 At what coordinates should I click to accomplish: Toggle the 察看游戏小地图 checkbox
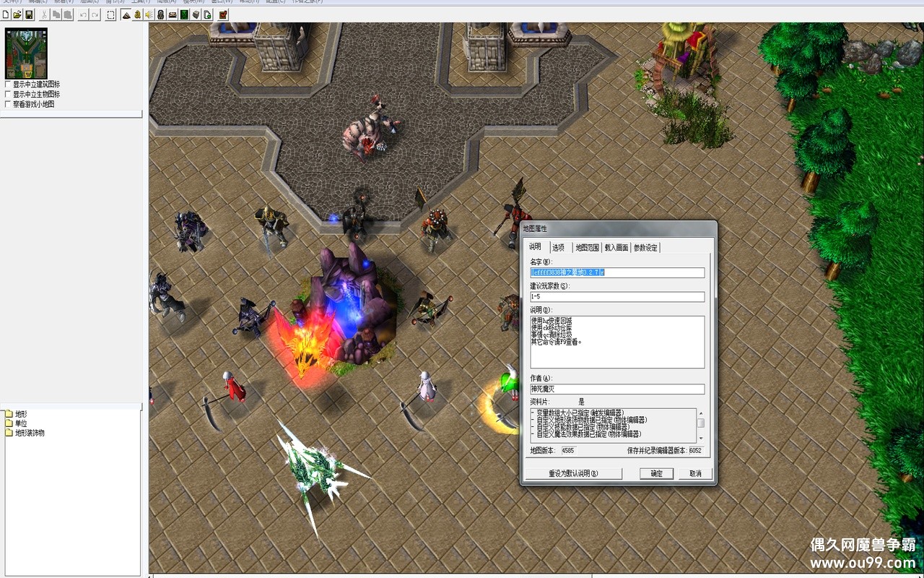[9, 104]
